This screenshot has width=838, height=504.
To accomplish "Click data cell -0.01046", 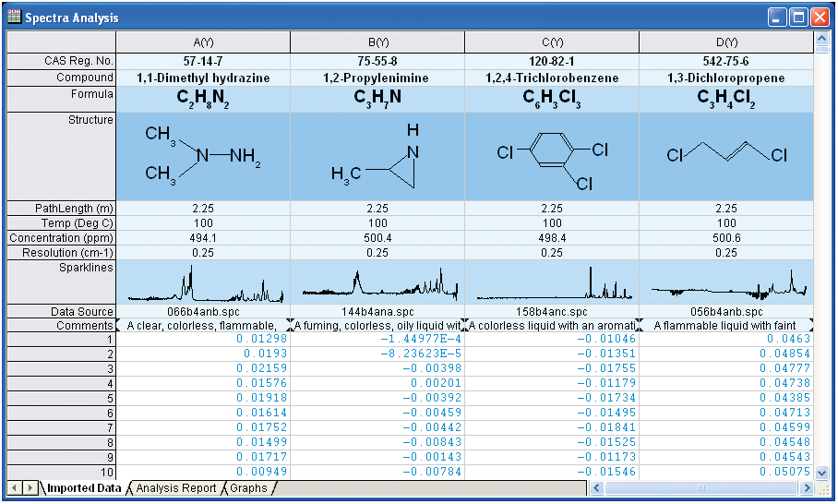I will click(x=552, y=339).
